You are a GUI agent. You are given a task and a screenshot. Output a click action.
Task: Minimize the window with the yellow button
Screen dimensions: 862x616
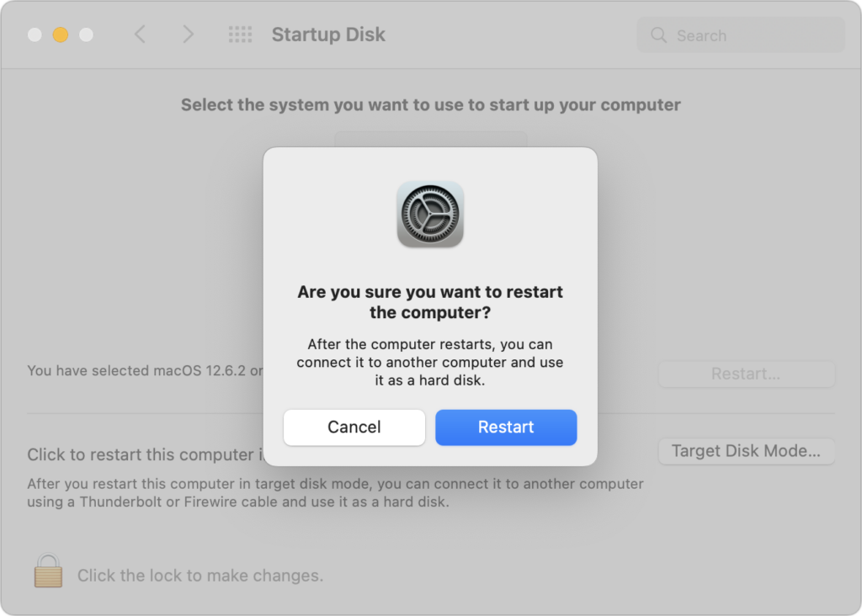coord(61,35)
